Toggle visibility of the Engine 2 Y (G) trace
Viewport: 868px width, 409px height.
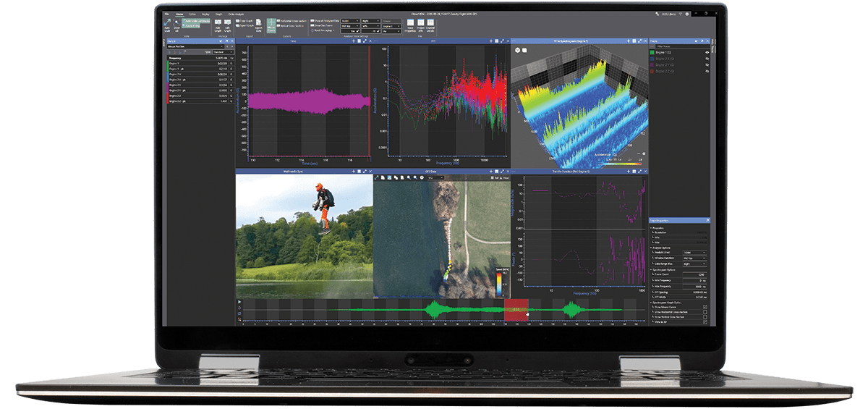pyautogui.click(x=707, y=65)
